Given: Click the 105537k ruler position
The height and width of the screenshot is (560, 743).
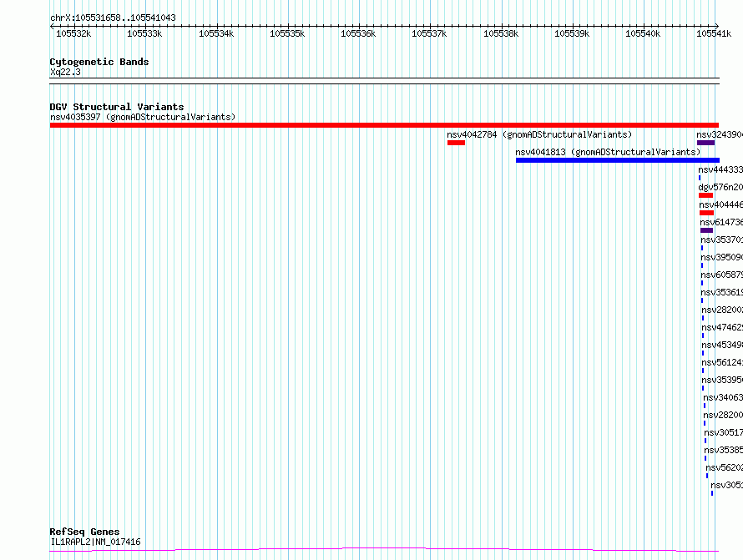Looking at the screenshot, I should point(429,33).
